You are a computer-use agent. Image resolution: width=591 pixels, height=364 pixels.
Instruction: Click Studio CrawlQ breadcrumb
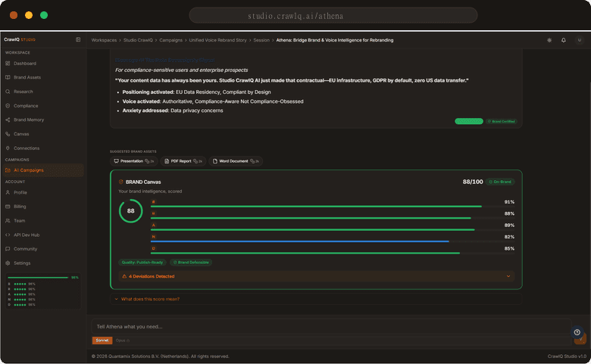coord(138,40)
